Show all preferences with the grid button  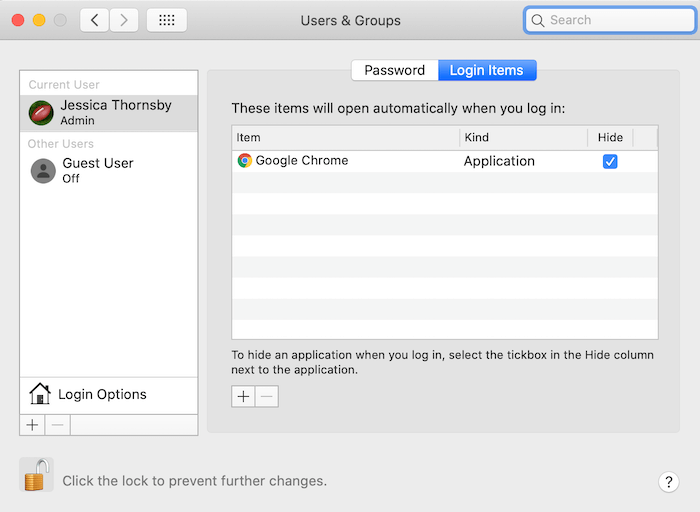[x=167, y=20]
